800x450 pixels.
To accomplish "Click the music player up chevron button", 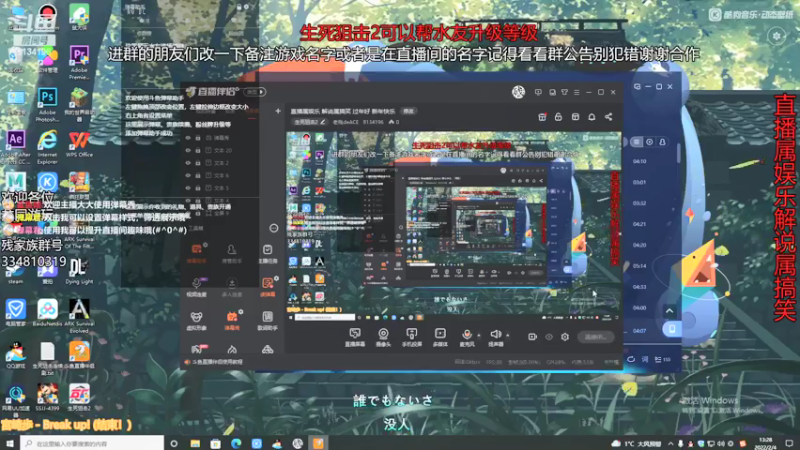I will coord(669,311).
